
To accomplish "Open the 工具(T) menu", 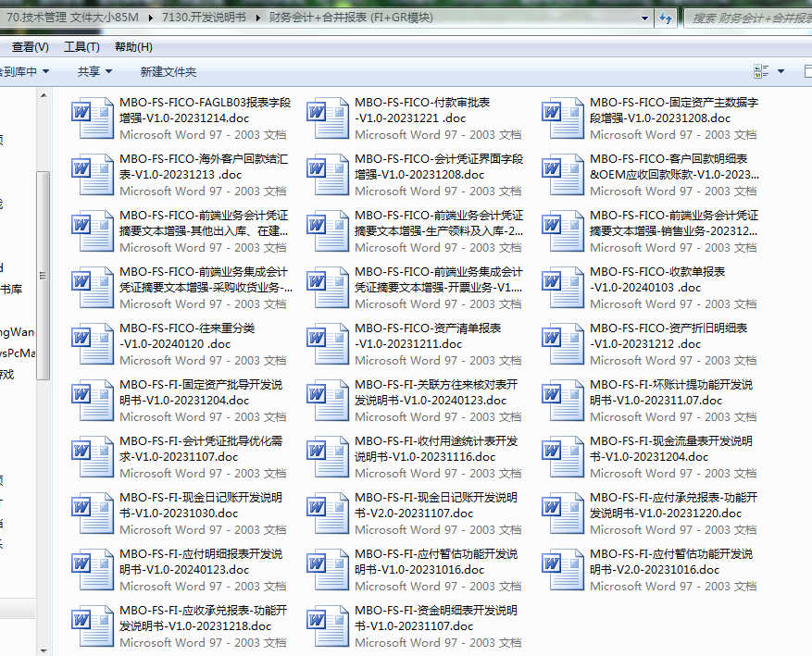I will (x=81, y=47).
